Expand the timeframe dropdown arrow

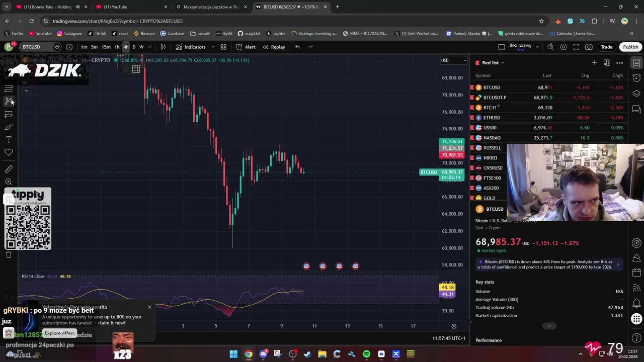click(149, 47)
